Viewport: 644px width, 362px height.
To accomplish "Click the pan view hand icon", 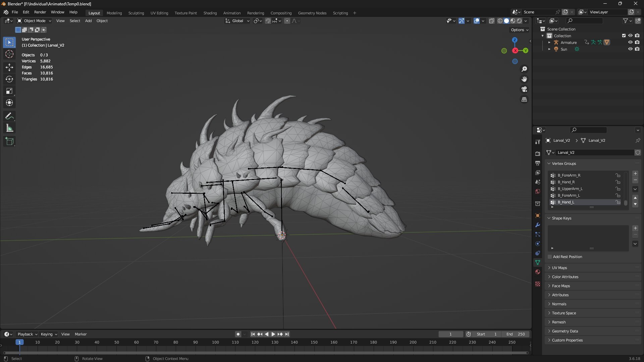I will tap(524, 79).
